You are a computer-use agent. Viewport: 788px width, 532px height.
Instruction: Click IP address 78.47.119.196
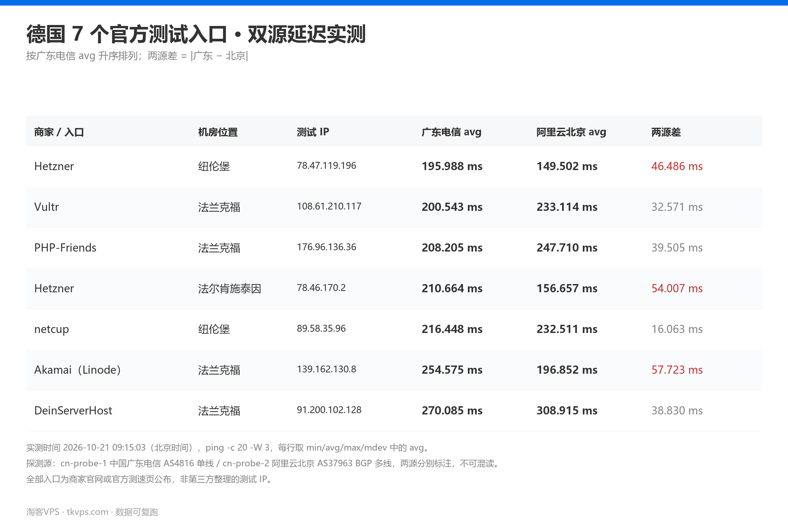[x=326, y=166]
